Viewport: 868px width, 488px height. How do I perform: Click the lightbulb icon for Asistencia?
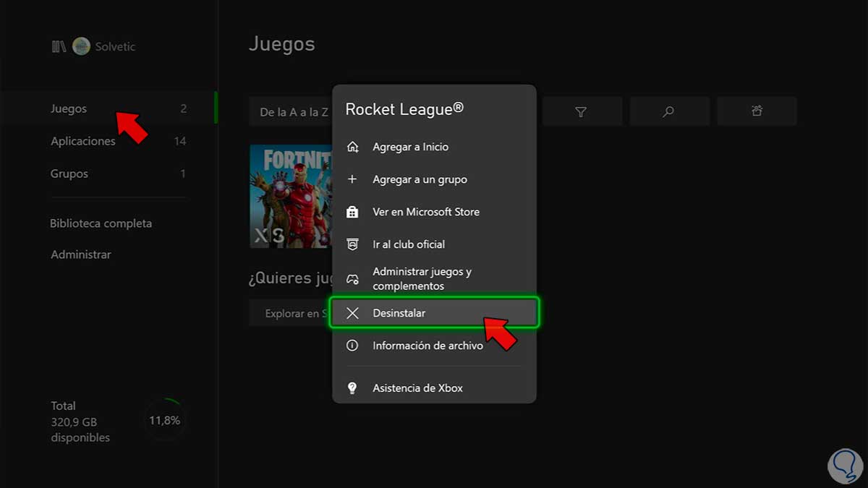pos(352,388)
